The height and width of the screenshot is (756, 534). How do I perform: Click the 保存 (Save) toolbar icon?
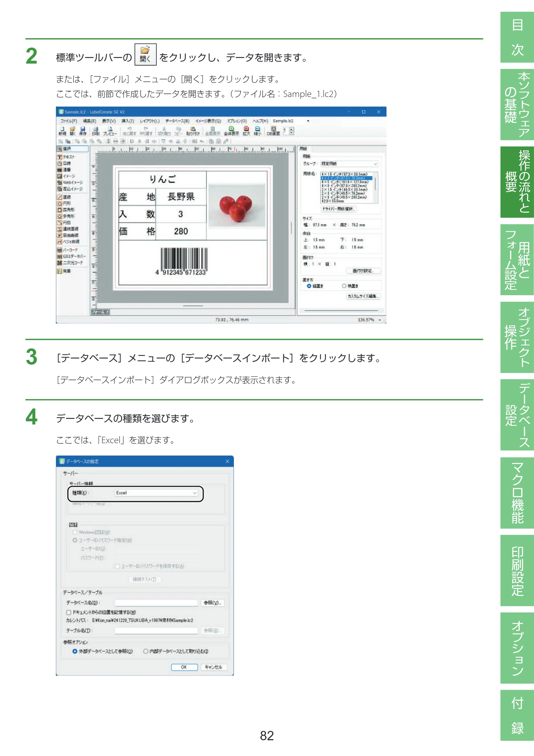pos(83,131)
